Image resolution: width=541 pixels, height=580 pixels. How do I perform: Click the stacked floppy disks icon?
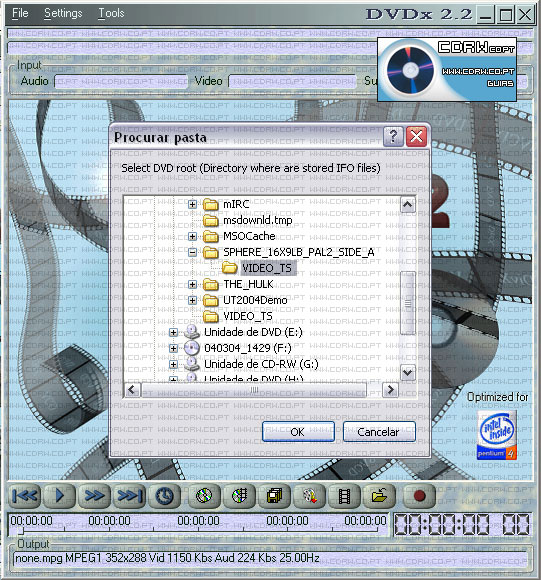[274, 496]
